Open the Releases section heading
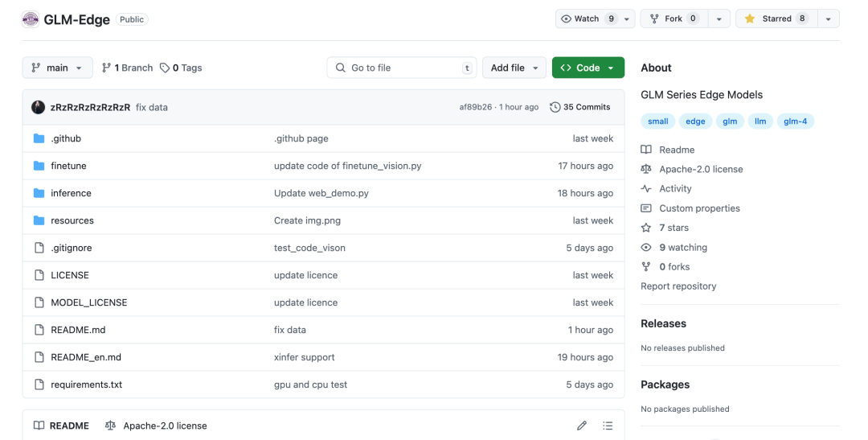Viewport: 868px width, 440px height. (x=663, y=323)
